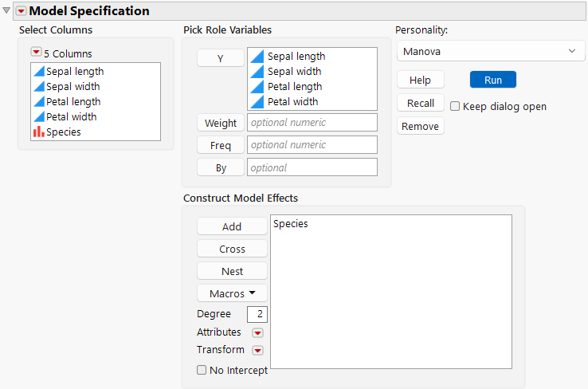Click the Weight optional numeric field

tap(312, 123)
